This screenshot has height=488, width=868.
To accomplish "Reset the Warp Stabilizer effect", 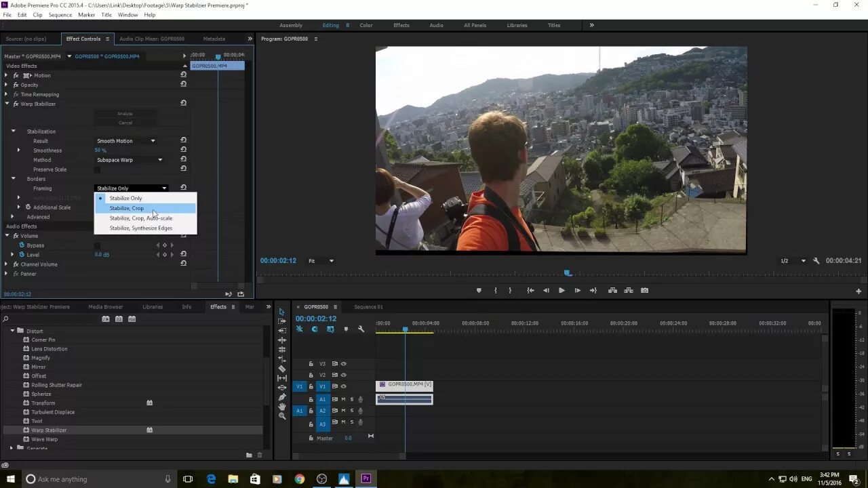I will tap(183, 103).
